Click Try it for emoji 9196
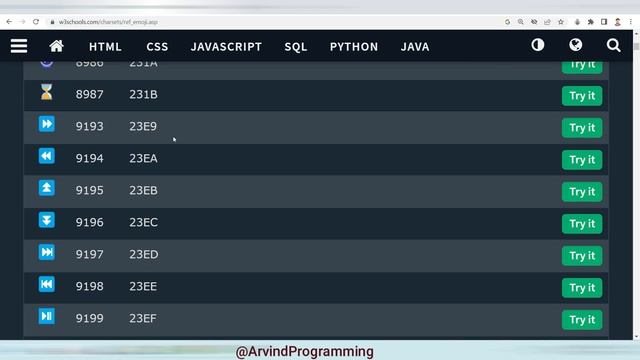The height and width of the screenshot is (360, 640). click(582, 224)
